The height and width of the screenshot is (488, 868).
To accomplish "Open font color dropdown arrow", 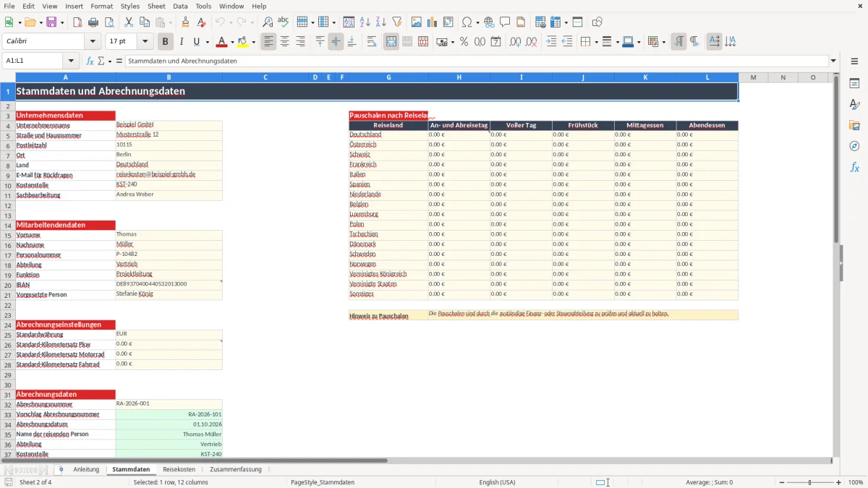I will [232, 42].
